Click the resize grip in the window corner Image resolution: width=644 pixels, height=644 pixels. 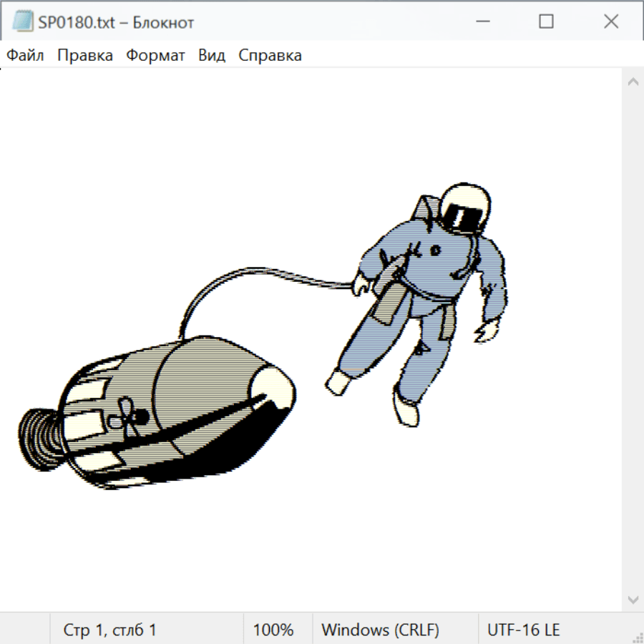click(637, 637)
